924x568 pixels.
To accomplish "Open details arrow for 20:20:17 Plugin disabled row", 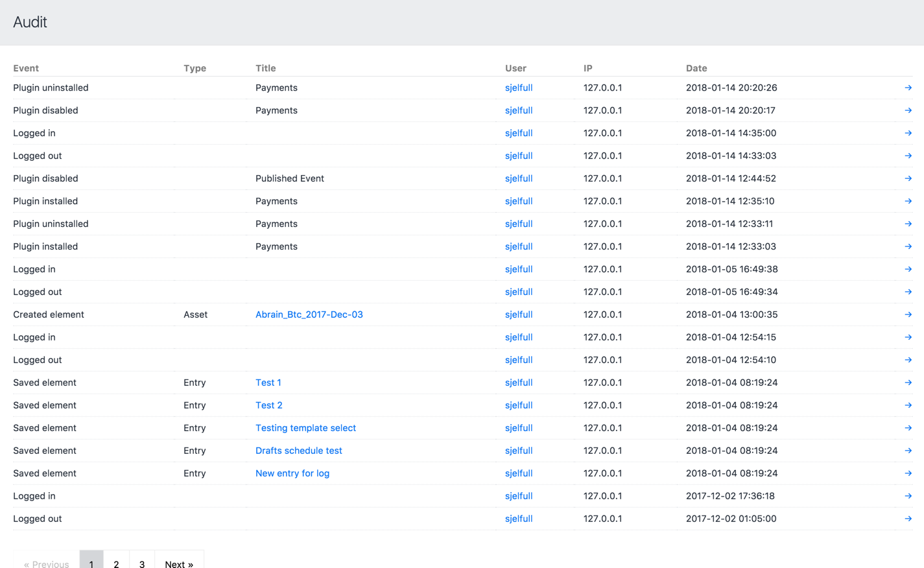I will 908,110.
